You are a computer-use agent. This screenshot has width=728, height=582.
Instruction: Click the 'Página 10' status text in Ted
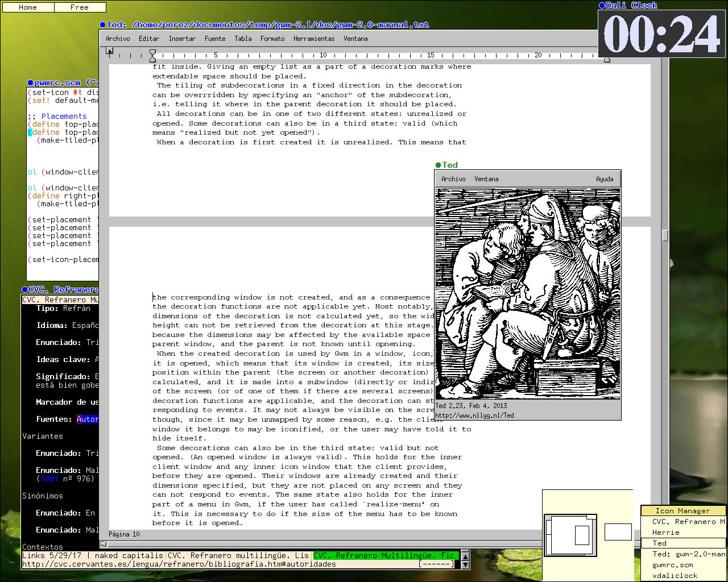click(124, 534)
